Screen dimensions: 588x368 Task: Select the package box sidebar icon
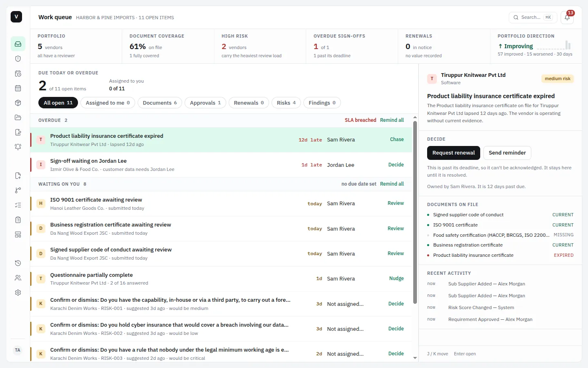click(18, 103)
